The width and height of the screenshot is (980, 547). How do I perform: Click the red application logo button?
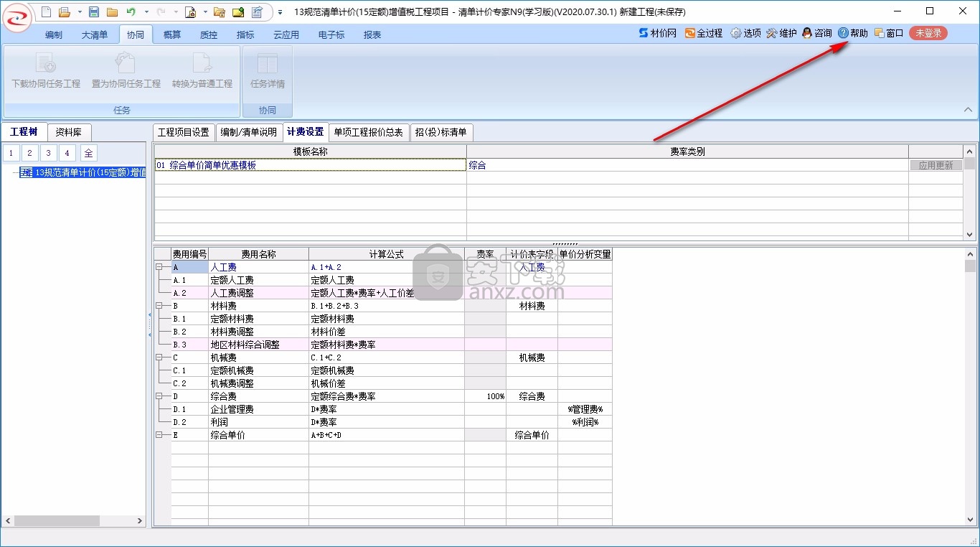[x=16, y=18]
